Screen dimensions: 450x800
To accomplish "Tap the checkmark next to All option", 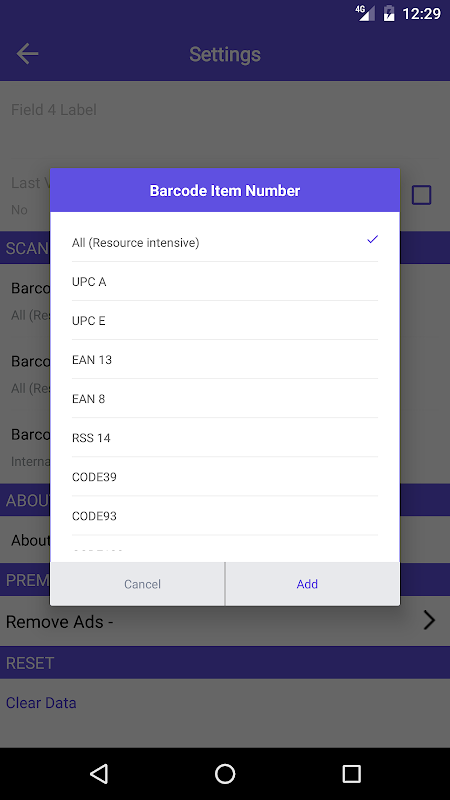I will tap(372, 239).
